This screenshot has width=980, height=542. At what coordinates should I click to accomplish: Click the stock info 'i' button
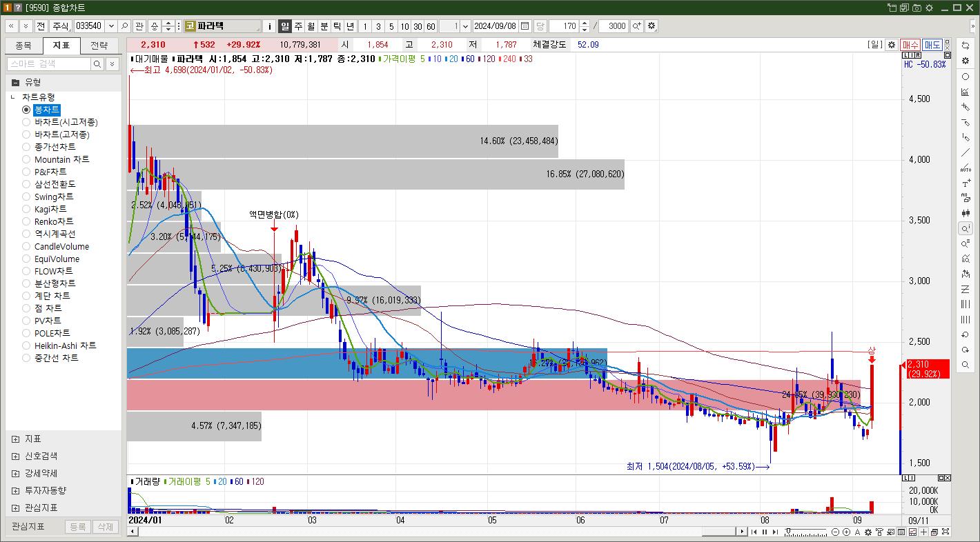point(270,26)
